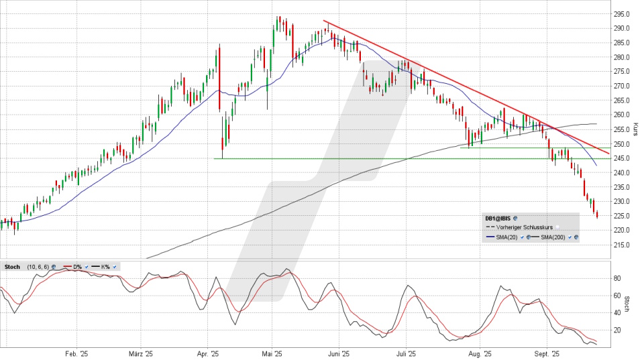This screenshot has height=362, width=644.
Task: Click the 80 level on Stoch axis
Action: pyautogui.click(x=617, y=278)
